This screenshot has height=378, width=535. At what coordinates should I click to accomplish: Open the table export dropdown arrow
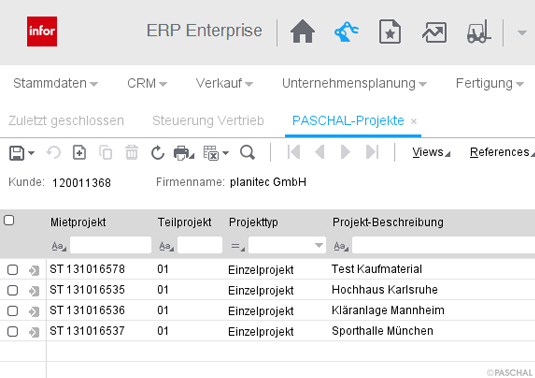(226, 153)
